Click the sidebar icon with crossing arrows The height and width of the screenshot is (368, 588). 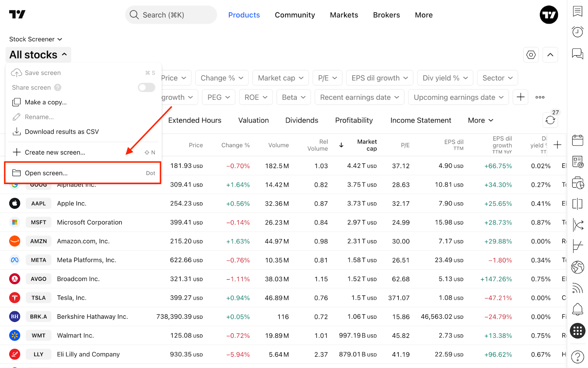[x=577, y=225]
